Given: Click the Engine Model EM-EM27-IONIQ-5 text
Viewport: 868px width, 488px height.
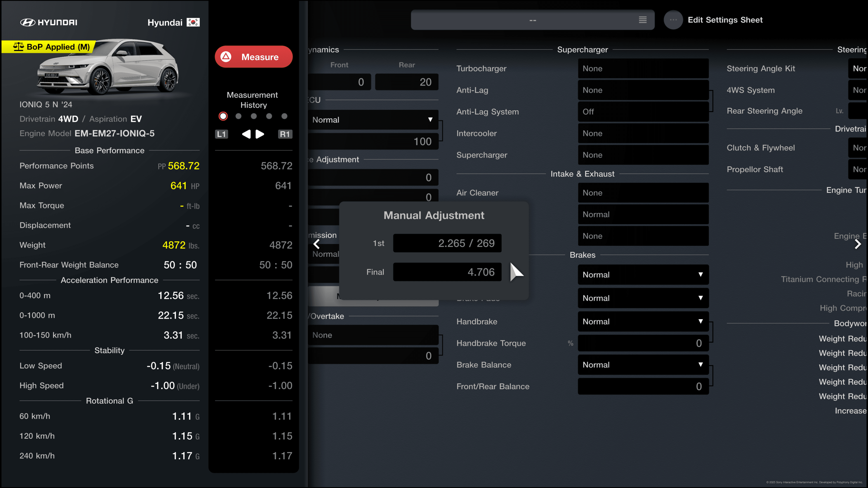Looking at the screenshot, I should (87, 133).
